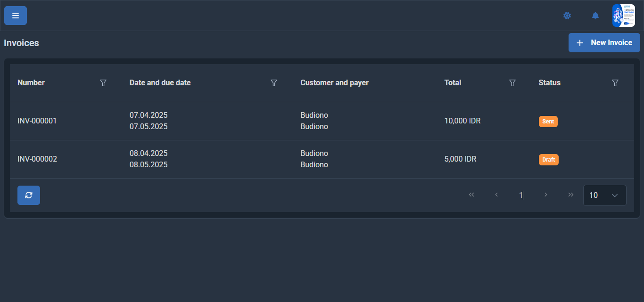
Task: Jump to the last page
Action: point(571,195)
